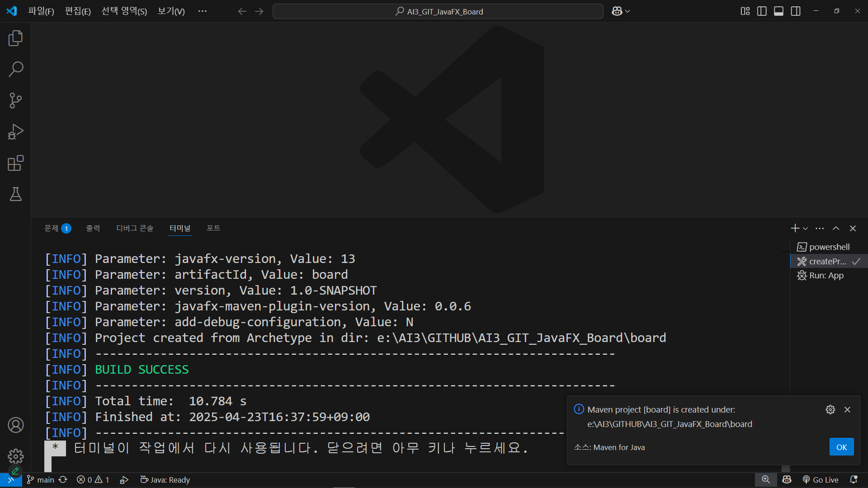The image size is (868, 488).
Task: Toggle secondary side bar visibility
Action: 796,11
